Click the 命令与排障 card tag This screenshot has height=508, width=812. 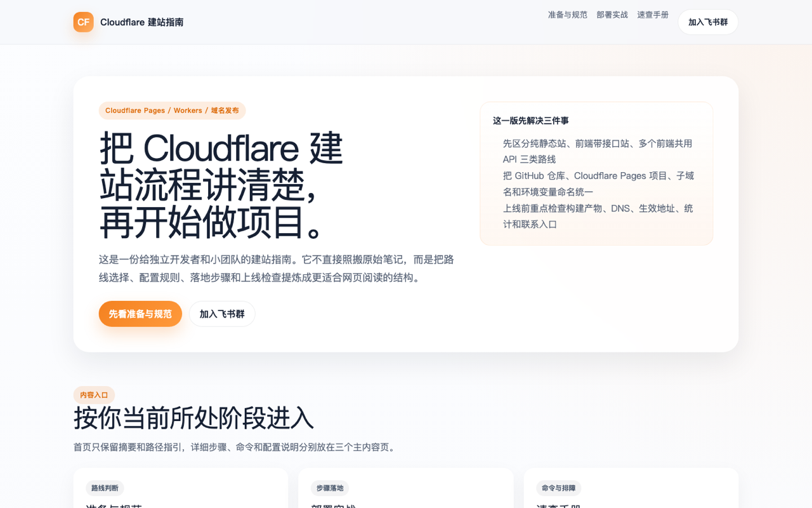tap(559, 488)
